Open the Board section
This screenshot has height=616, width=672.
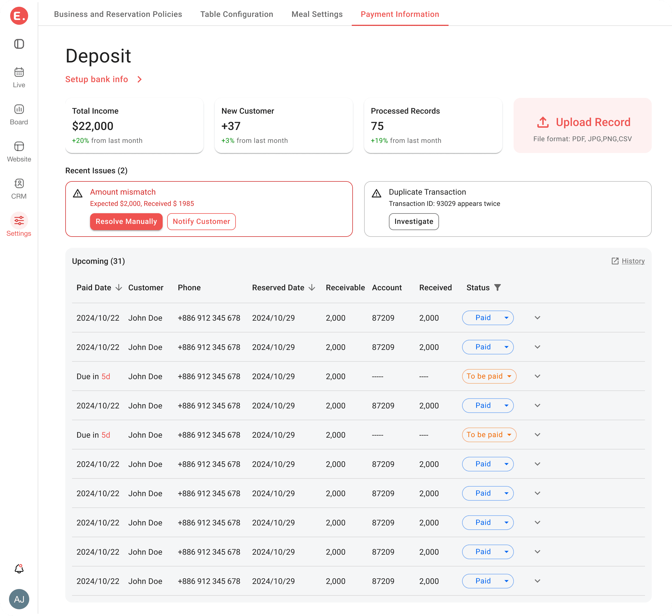(x=19, y=115)
